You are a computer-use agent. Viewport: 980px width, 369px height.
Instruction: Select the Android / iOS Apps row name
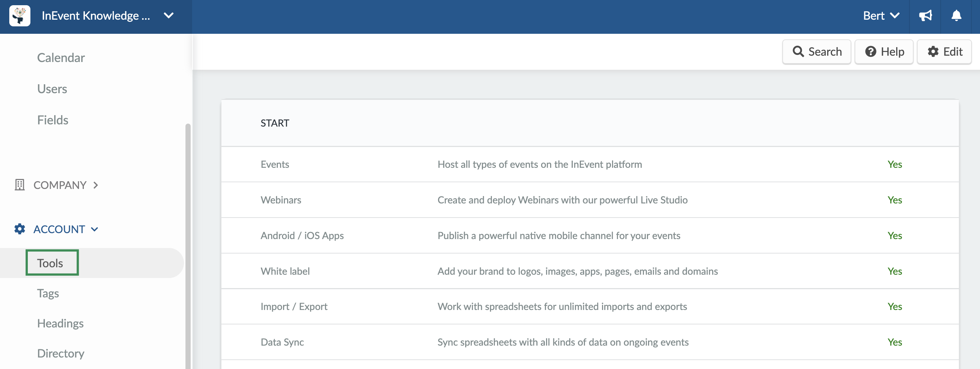pos(302,236)
